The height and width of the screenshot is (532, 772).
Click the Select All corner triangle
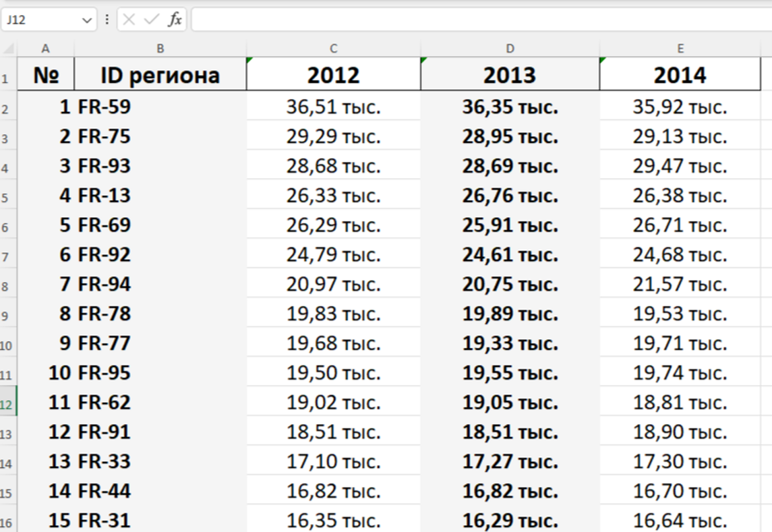[9, 49]
